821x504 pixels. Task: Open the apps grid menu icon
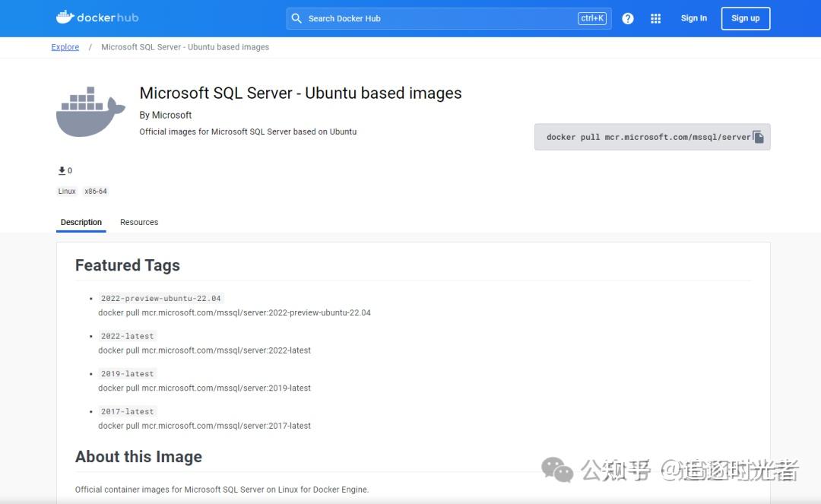(655, 17)
